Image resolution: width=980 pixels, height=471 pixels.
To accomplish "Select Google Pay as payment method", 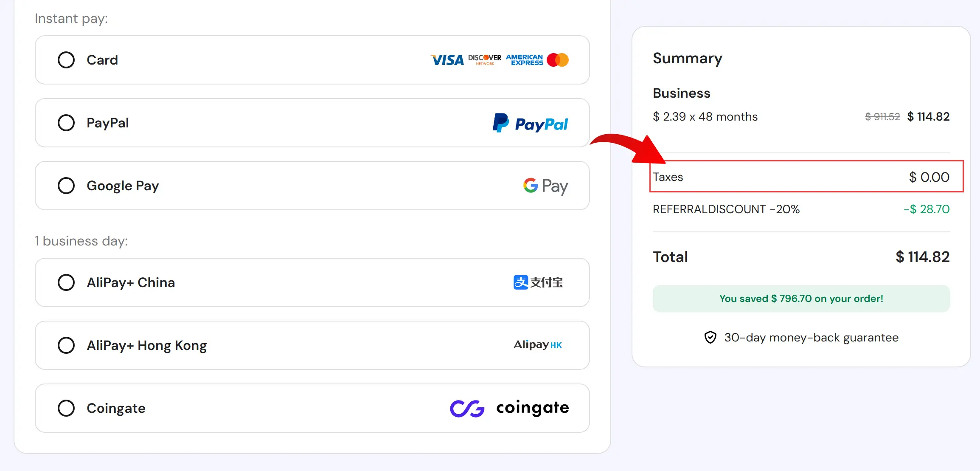I will coord(66,186).
